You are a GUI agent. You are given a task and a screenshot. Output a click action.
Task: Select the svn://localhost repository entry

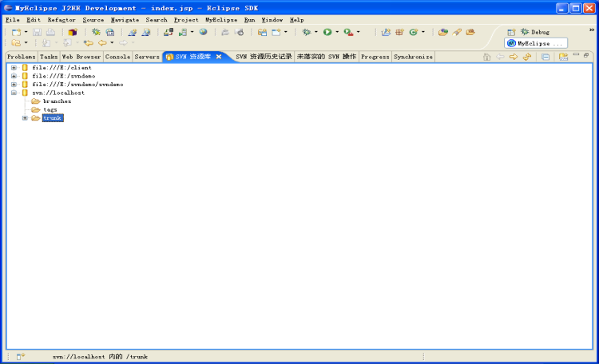(58, 93)
